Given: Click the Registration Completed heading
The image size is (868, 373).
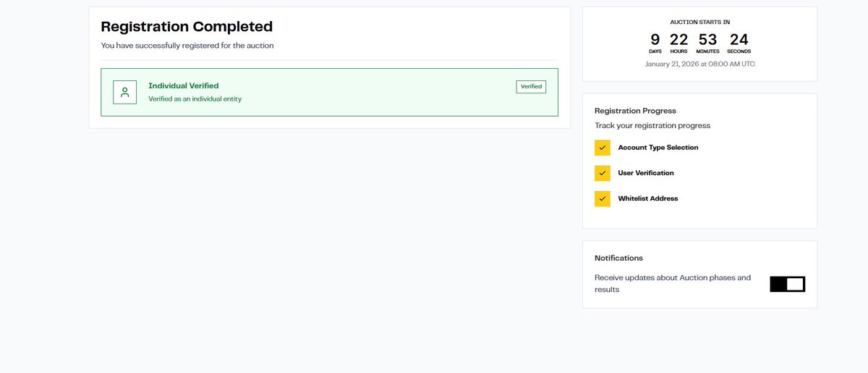Looking at the screenshot, I should (x=187, y=27).
